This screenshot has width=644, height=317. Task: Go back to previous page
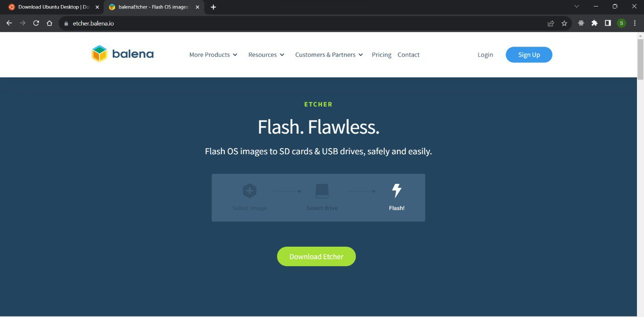click(x=9, y=23)
